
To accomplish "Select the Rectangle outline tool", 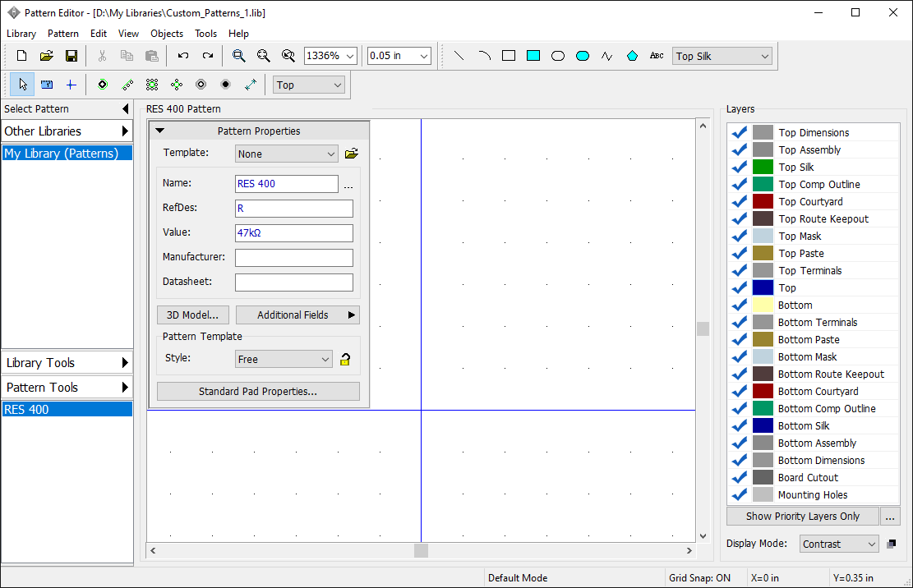I will 509,56.
